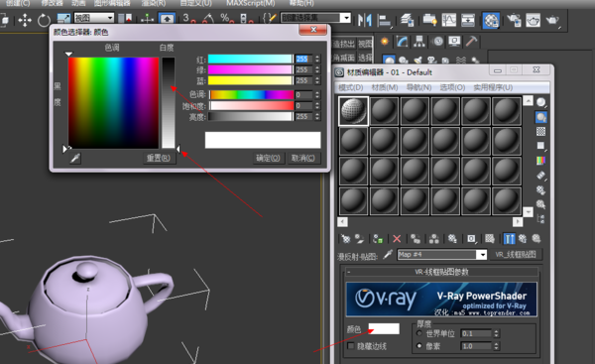This screenshot has width=595, height=364.
Task: Click the 红 red channel slider
Action: click(x=250, y=59)
